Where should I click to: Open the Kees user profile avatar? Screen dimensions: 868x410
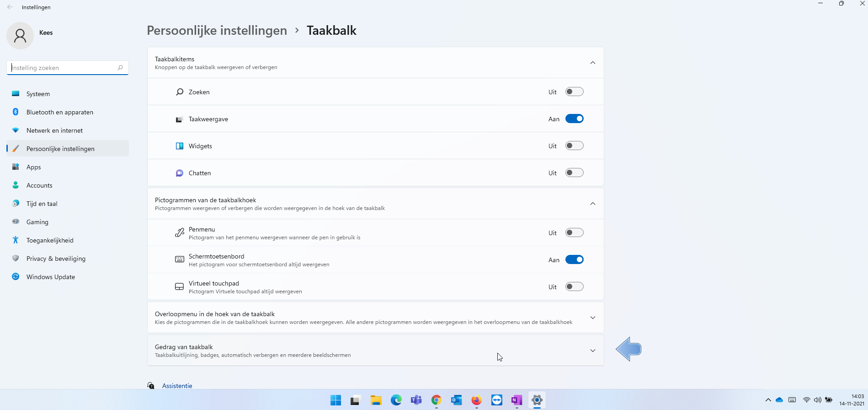click(x=20, y=36)
